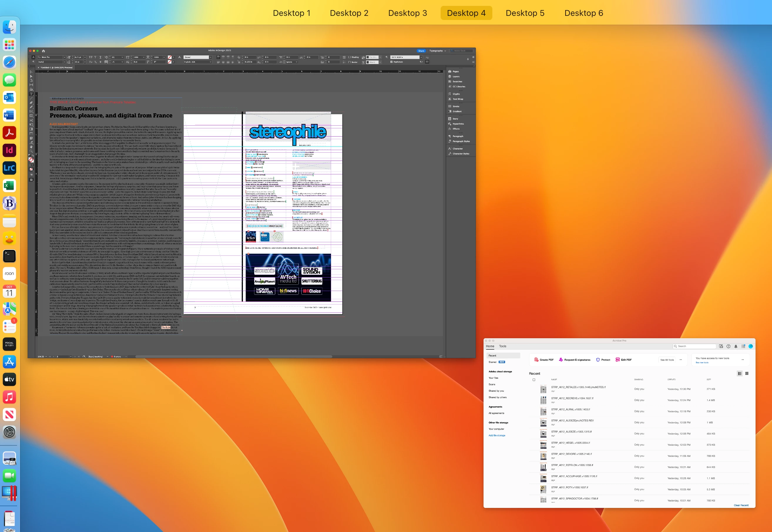This screenshot has height=532, width=772.
Task: Expand the English: USA language dropdown
Action: click(210, 62)
